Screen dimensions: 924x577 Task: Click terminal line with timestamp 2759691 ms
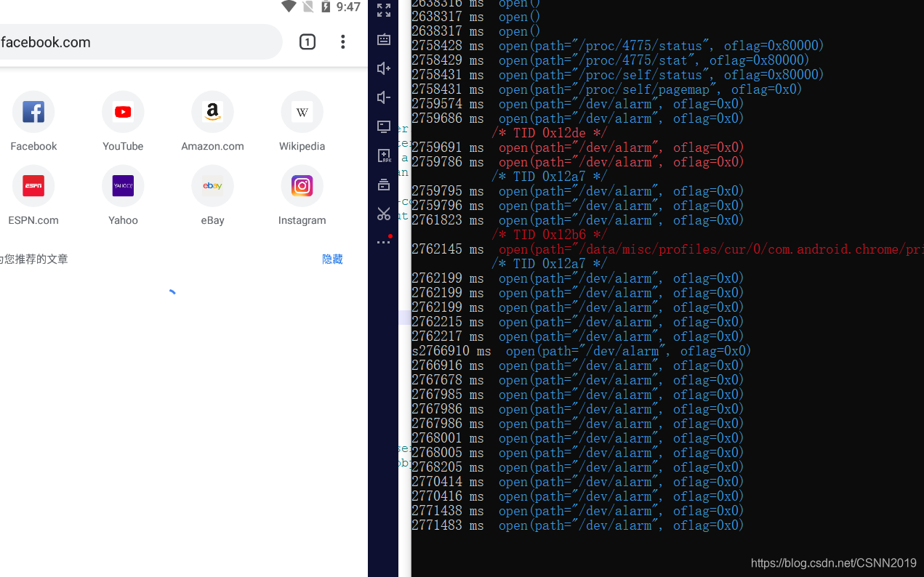[x=578, y=148]
